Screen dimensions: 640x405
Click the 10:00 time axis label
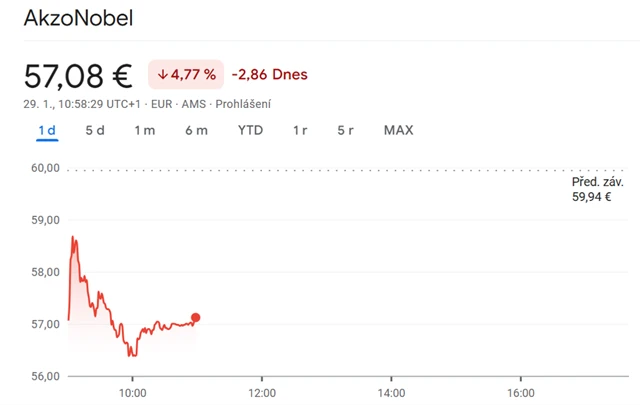(x=132, y=393)
